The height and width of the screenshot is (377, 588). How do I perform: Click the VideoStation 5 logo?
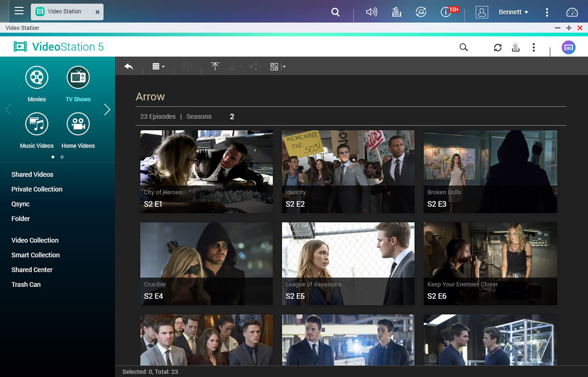click(59, 46)
